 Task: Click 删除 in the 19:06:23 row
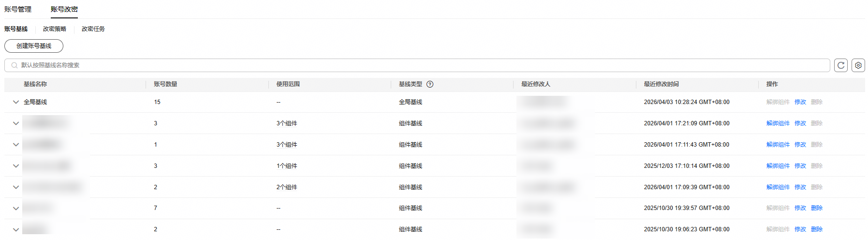817,229
